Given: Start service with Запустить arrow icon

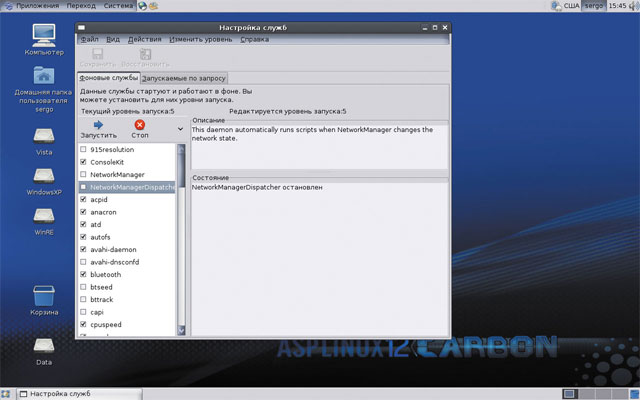Looking at the screenshot, I should (x=98, y=124).
